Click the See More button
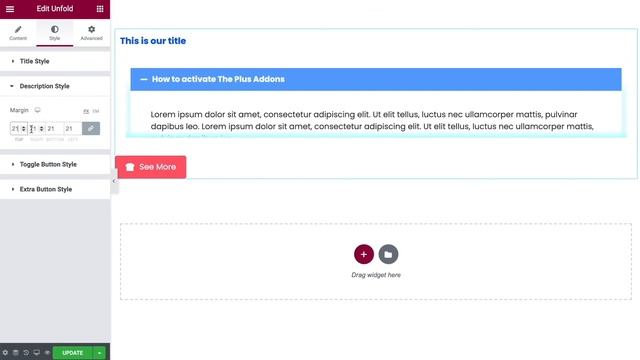 pos(151,167)
